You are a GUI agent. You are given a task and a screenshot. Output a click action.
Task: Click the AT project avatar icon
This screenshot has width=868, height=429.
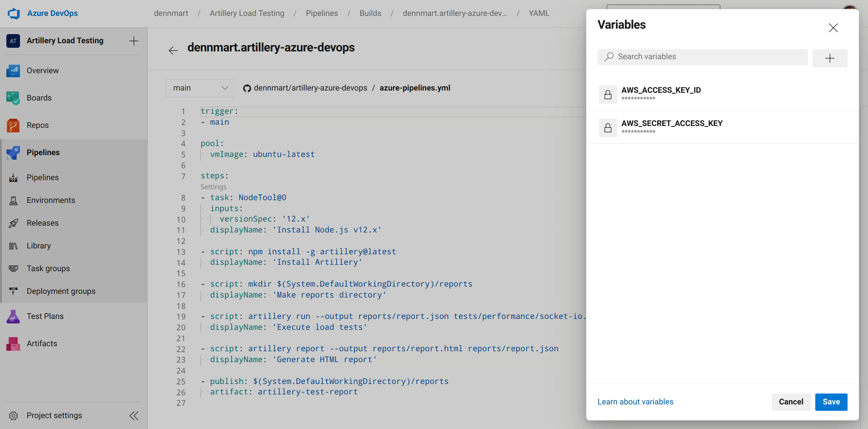[x=13, y=41]
